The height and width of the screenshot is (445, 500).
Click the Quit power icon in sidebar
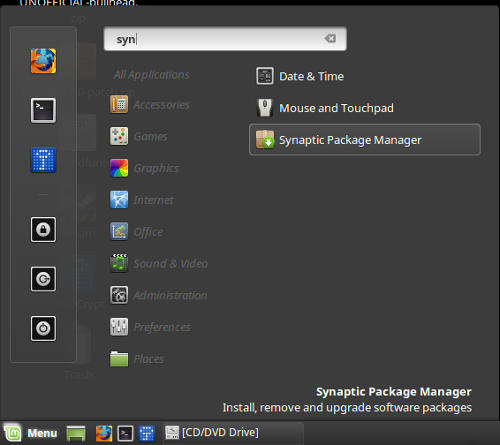tap(43, 328)
